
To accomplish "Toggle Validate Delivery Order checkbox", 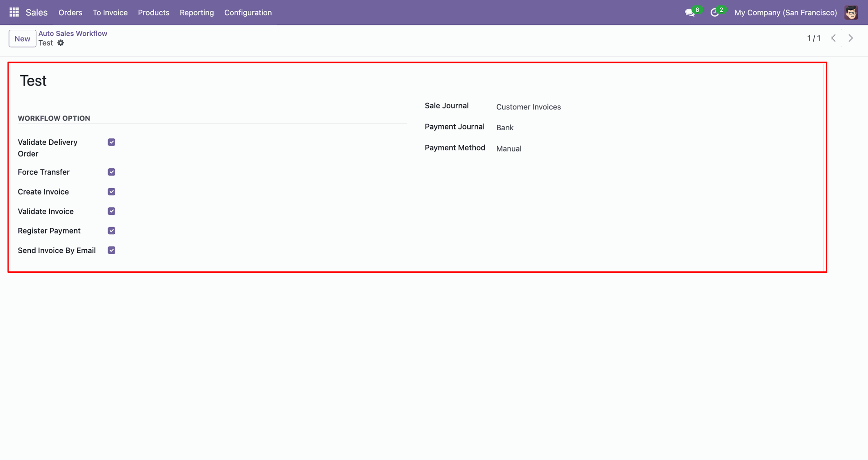I will (x=112, y=142).
